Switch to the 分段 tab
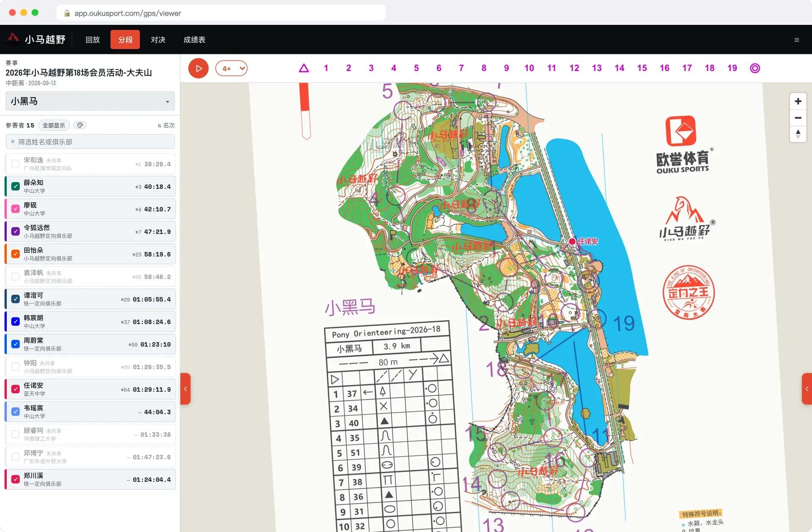Screen dimensions: 812x532 125,40
